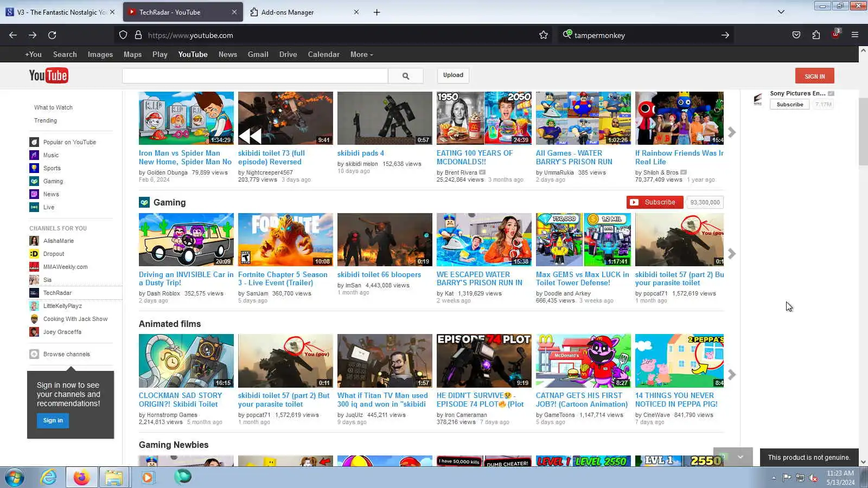Open Images from the Google bar
The height and width of the screenshot is (488, 868).
coord(100,54)
